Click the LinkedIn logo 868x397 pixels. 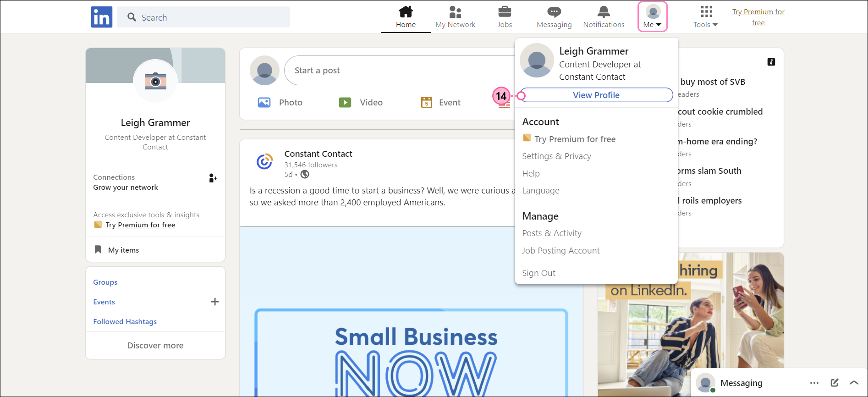coord(102,17)
